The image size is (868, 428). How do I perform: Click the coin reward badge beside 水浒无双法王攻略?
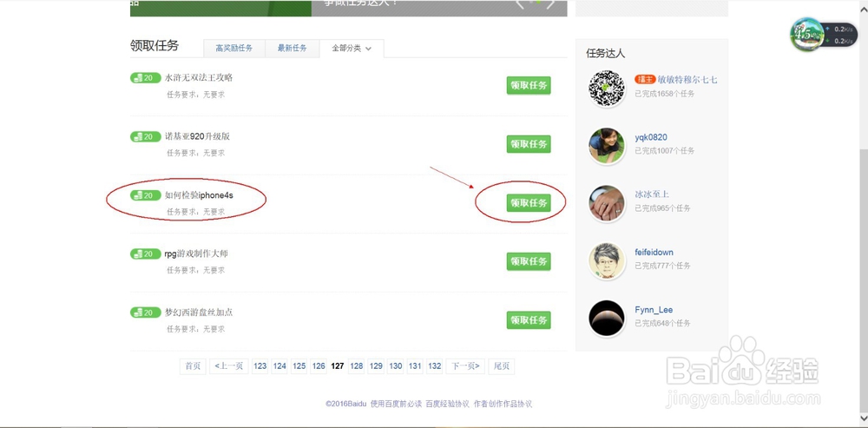point(146,78)
